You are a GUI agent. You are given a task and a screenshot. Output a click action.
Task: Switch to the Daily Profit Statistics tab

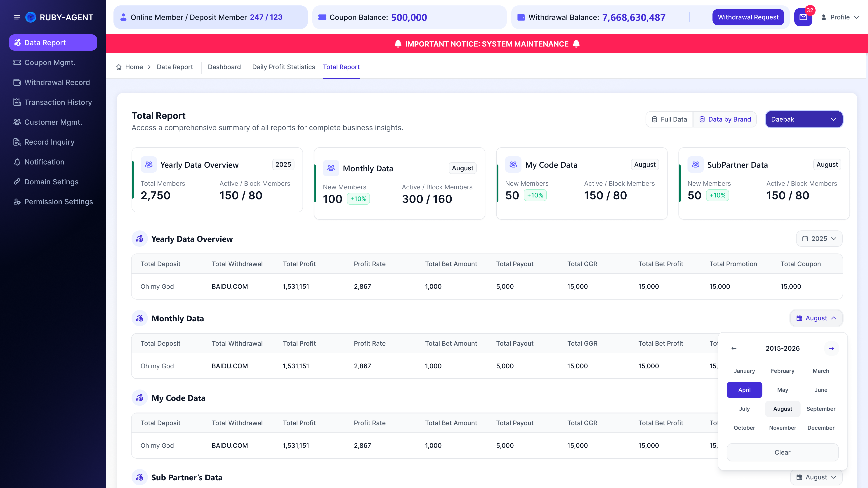coord(283,67)
